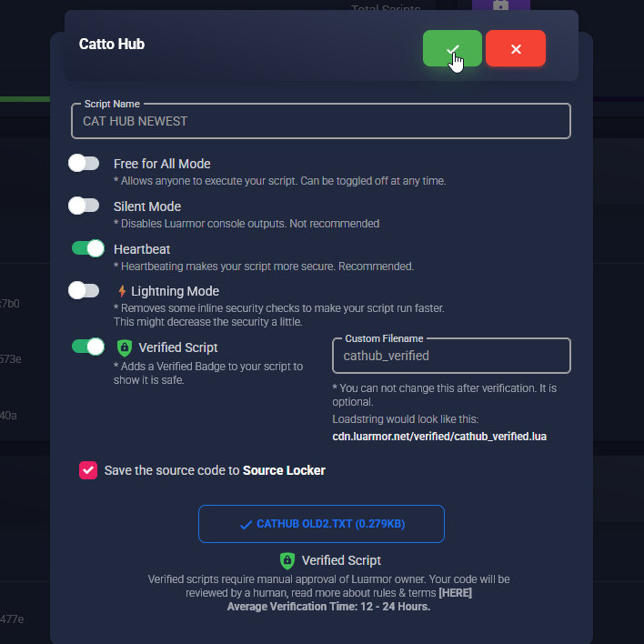This screenshot has height=644, width=644.
Task: Confirm with the green checkmark button
Action: pyautogui.click(x=452, y=48)
